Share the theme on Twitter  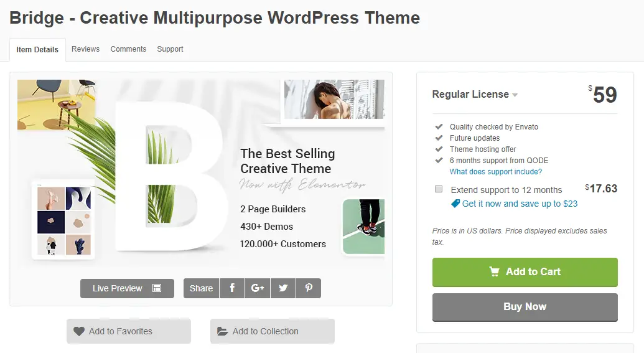pos(283,288)
